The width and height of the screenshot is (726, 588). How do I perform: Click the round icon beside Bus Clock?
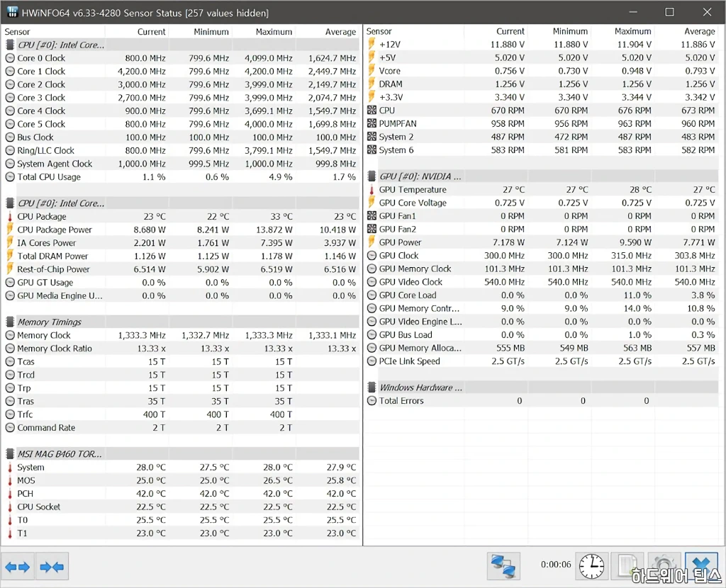[x=10, y=137]
